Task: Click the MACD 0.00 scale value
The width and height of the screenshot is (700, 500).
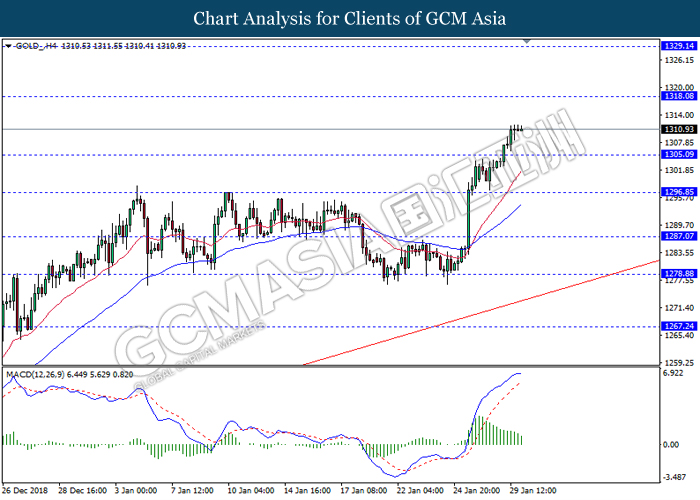Action: click(671, 445)
